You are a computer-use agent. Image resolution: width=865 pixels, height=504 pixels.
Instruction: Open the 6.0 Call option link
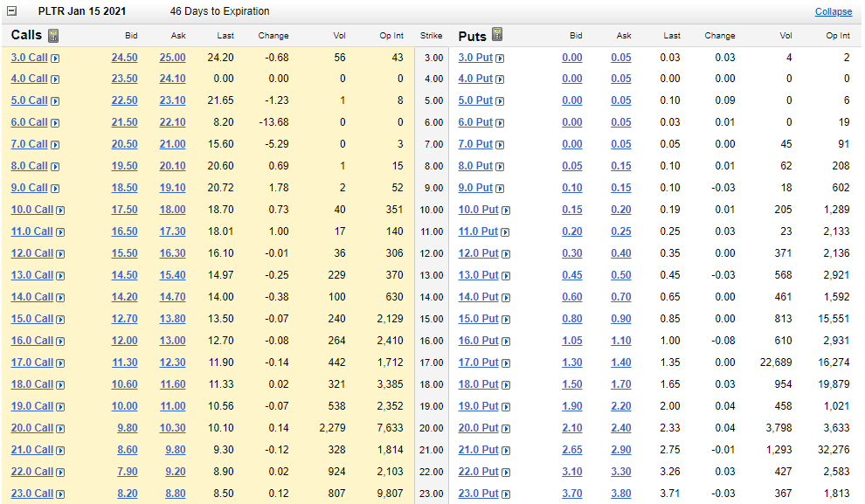[29, 122]
